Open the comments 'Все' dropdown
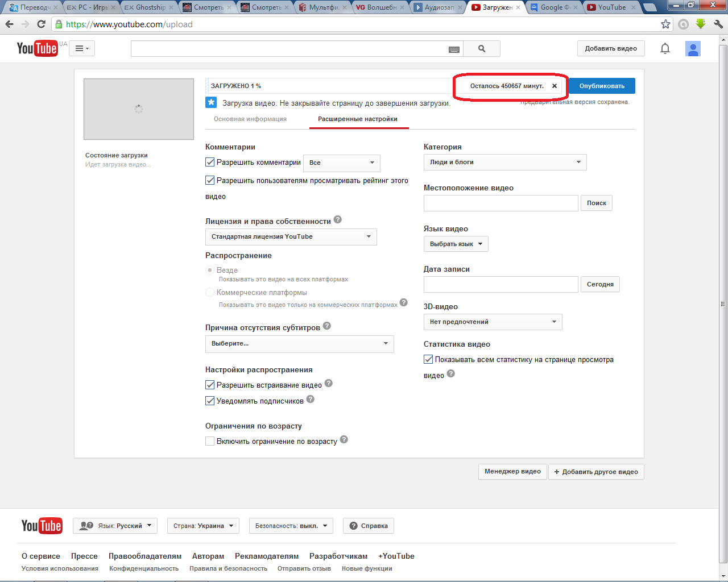The width and height of the screenshot is (728, 582). 342,163
